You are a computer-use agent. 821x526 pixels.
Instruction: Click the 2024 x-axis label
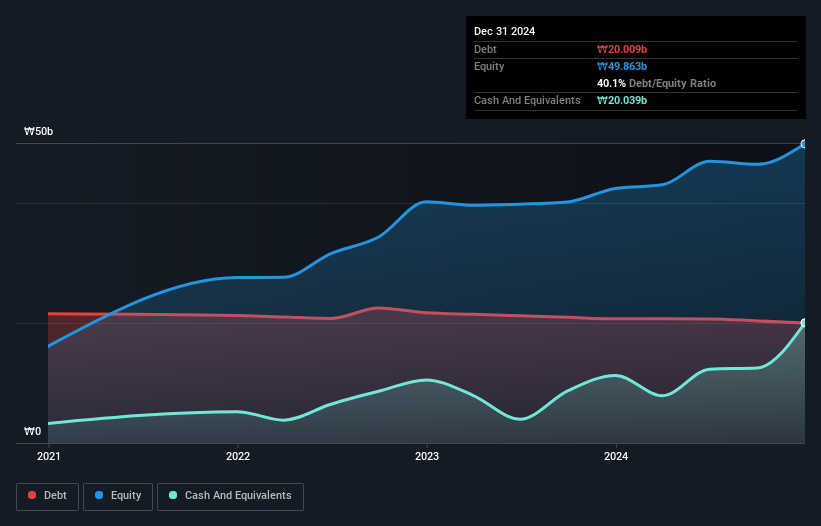click(616, 456)
